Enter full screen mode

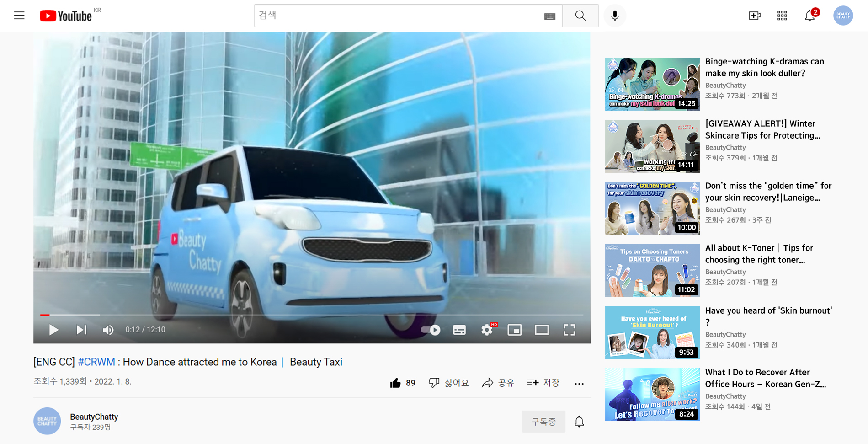pos(570,330)
